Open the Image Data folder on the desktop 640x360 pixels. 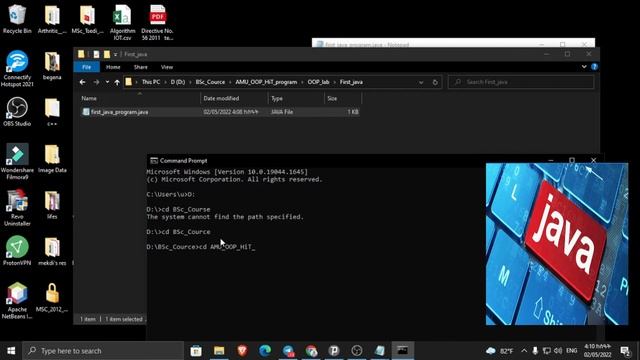52,158
